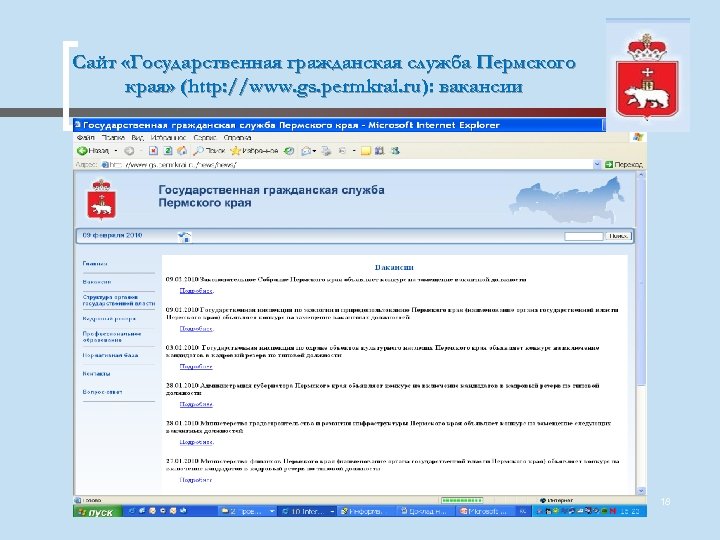Image resolution: width=720 pixels, height=540 pixels.
Task: Open the Избранное menu in menu bar
Action: (x=168, y=137)
